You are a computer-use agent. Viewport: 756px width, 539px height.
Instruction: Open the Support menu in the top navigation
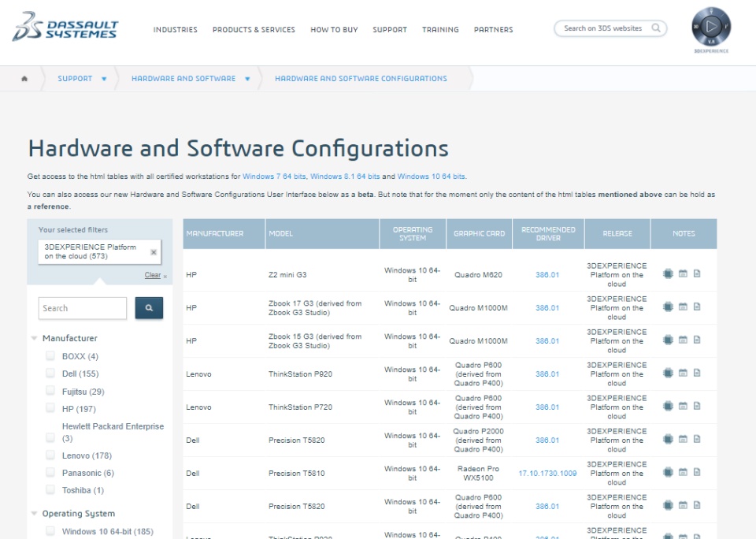point(390,29)
